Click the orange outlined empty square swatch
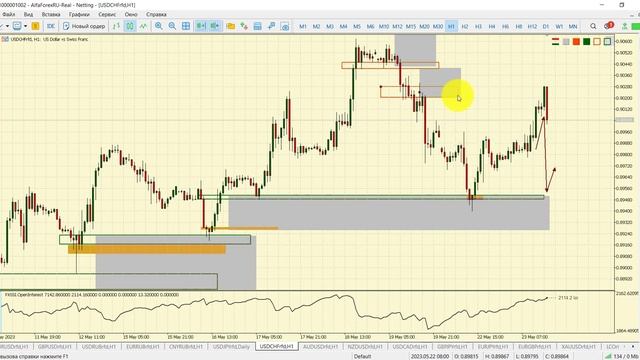This screenshot has height=360, width=640. coord(597,41)
